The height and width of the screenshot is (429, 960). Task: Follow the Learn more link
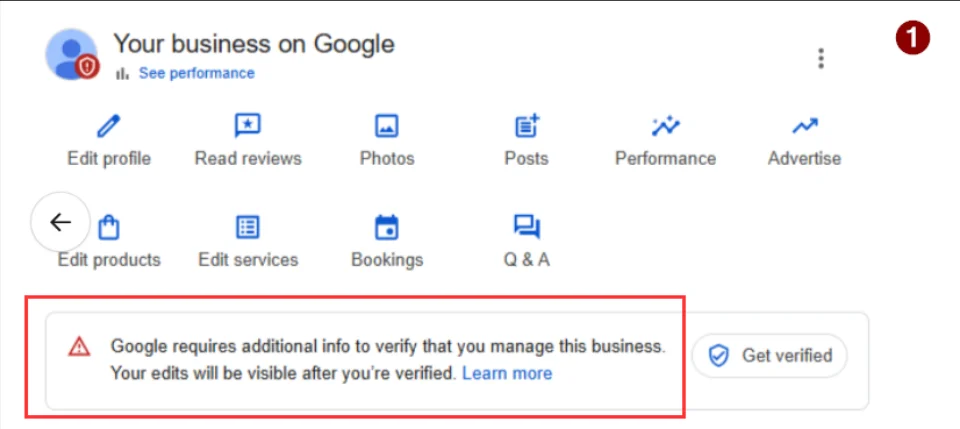(507, 373)
